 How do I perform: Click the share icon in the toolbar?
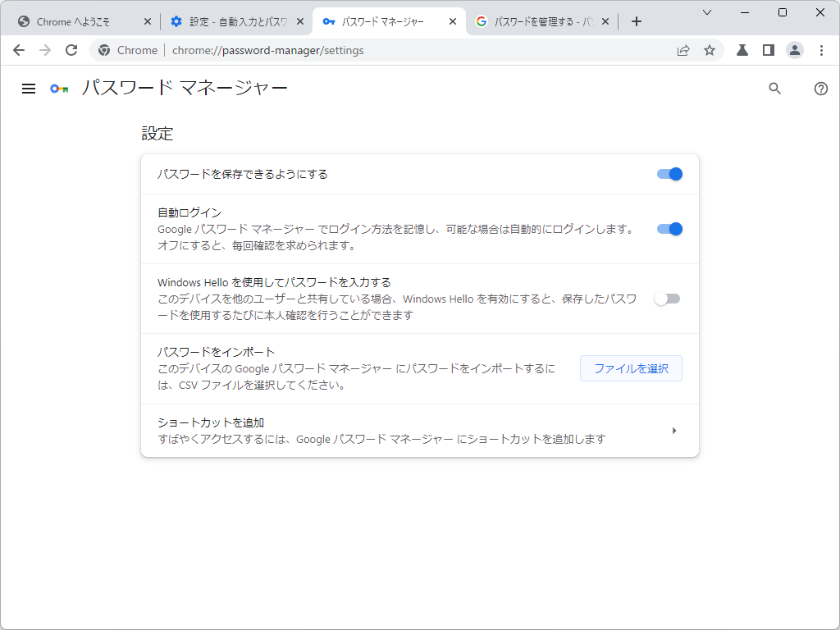point(682,50)
